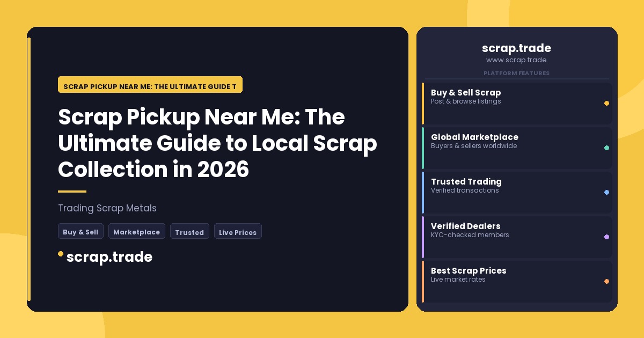
Task: Select the orange indicator on Best Scrap Prices card
Action: (606, 281)
